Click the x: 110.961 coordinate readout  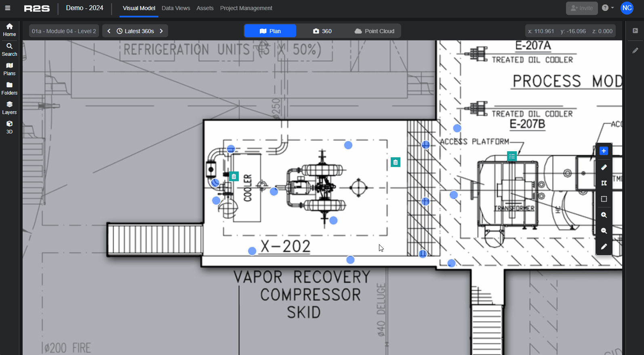541,31
